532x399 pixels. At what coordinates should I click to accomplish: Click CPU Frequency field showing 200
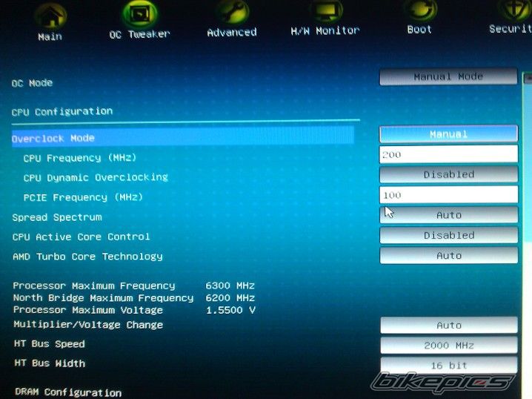(448, 154)
